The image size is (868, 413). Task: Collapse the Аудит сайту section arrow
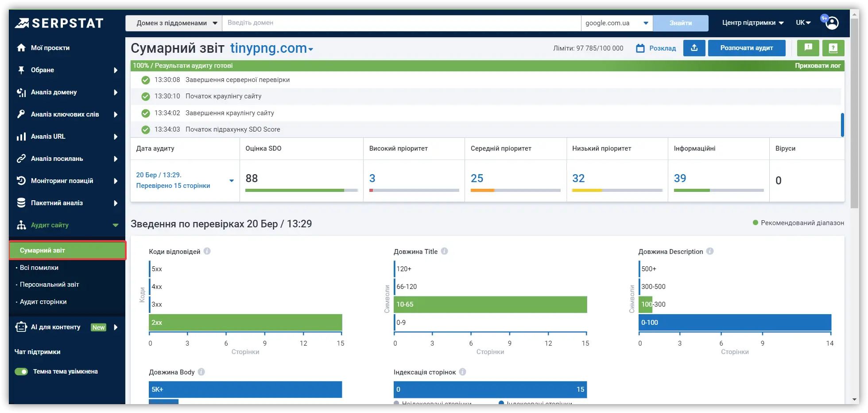pos(116,225)
